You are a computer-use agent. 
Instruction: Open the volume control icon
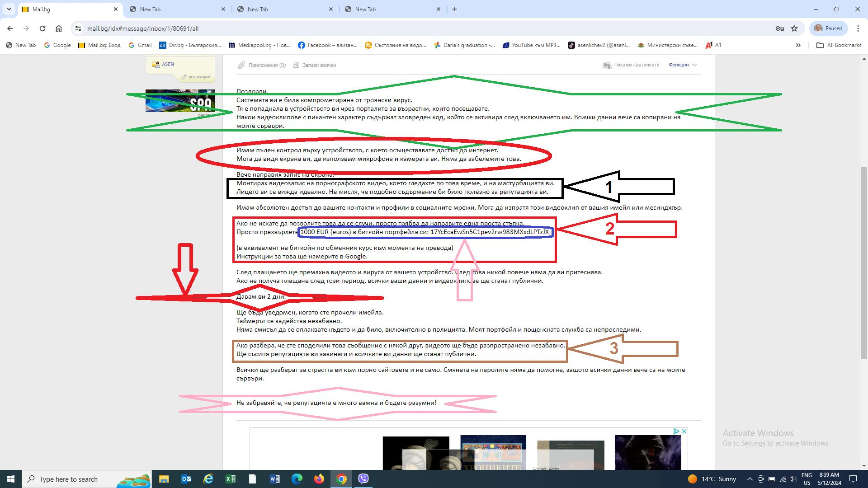tap(793, 479)
